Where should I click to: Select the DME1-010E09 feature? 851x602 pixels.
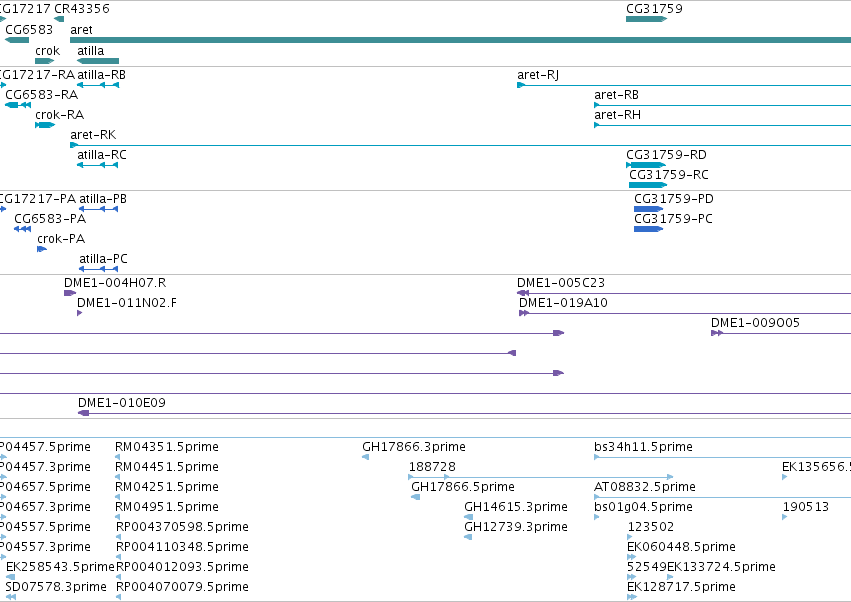(x=464, y=413)
